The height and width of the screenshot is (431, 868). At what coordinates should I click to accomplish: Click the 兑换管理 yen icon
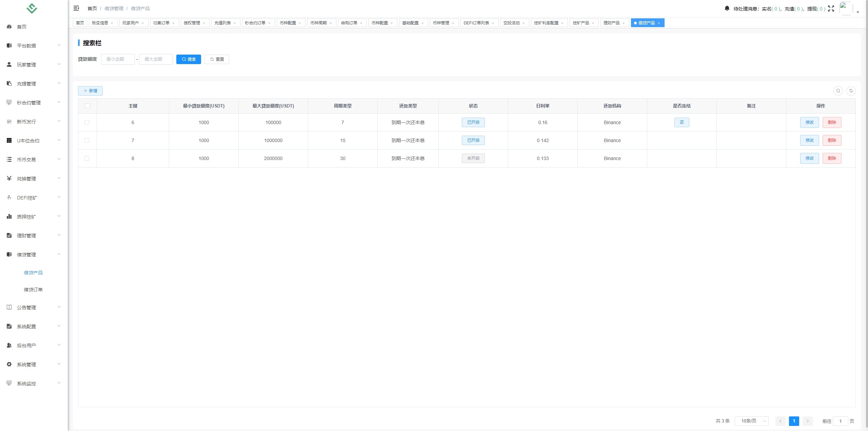(x=9, y=178)
